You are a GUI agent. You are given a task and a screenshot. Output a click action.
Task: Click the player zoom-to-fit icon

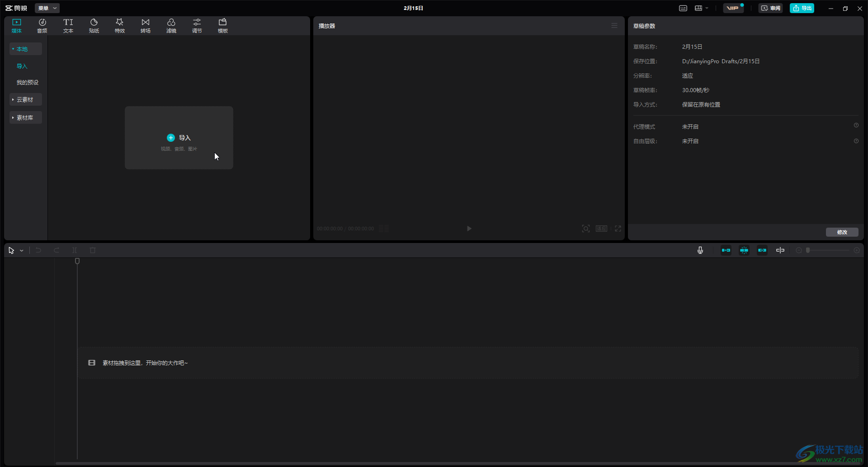pyautogui.click(x=586, y=229)
